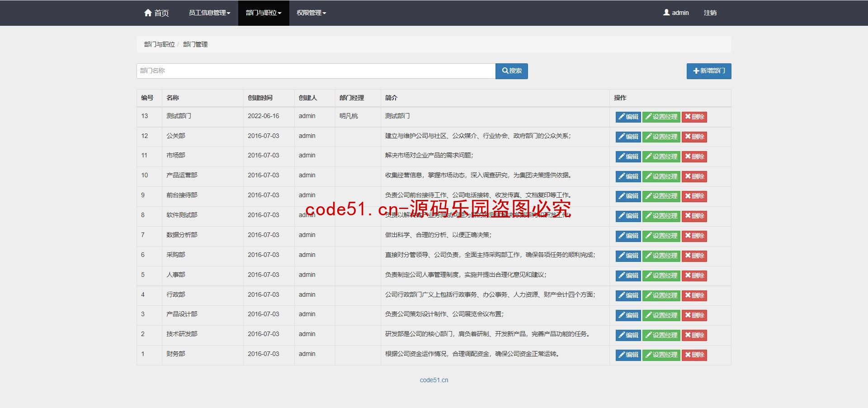868x408 pixels.
Task: Set manager for 产品运营部
Action: (x=661, y=176)
